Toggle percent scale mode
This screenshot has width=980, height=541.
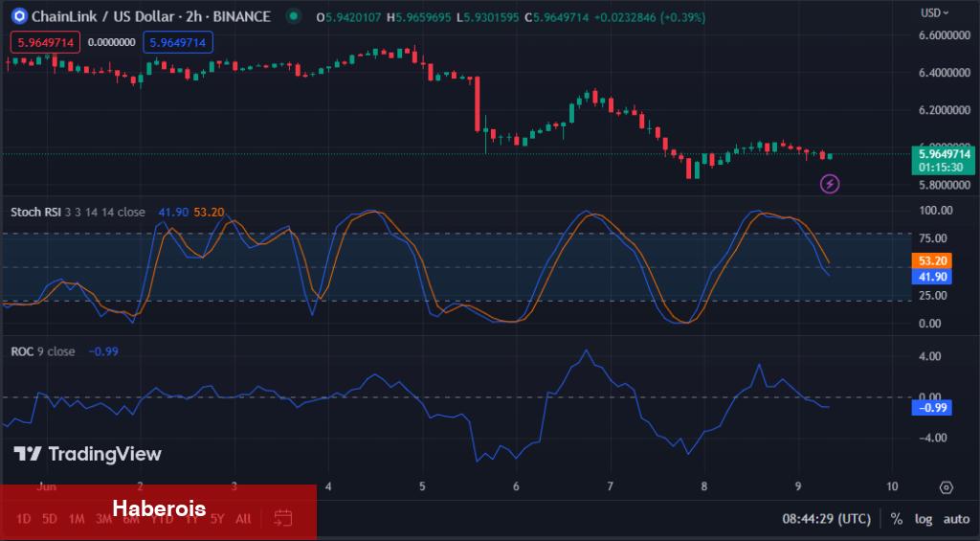[x=897, y=518]
